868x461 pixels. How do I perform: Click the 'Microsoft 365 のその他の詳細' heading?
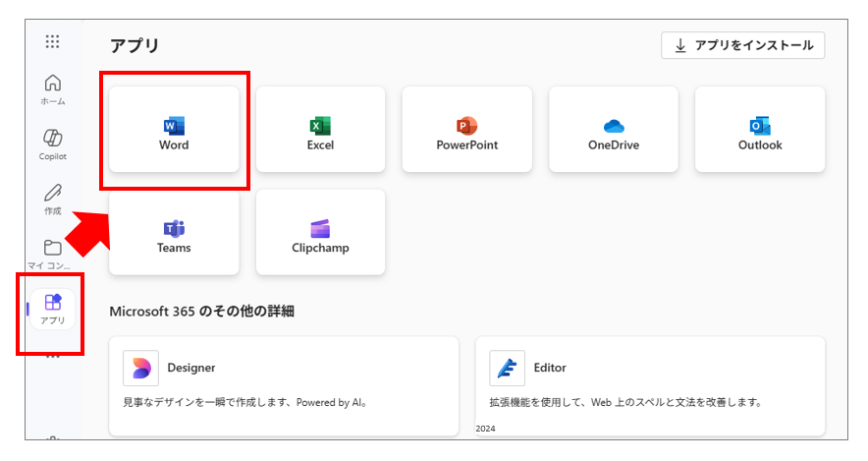point(201,312)
